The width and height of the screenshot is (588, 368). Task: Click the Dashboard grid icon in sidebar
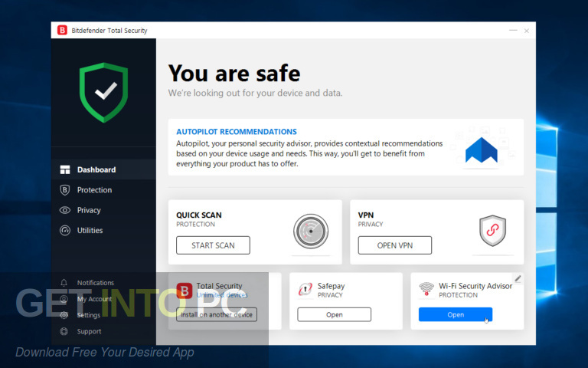[x=65, y=169]
